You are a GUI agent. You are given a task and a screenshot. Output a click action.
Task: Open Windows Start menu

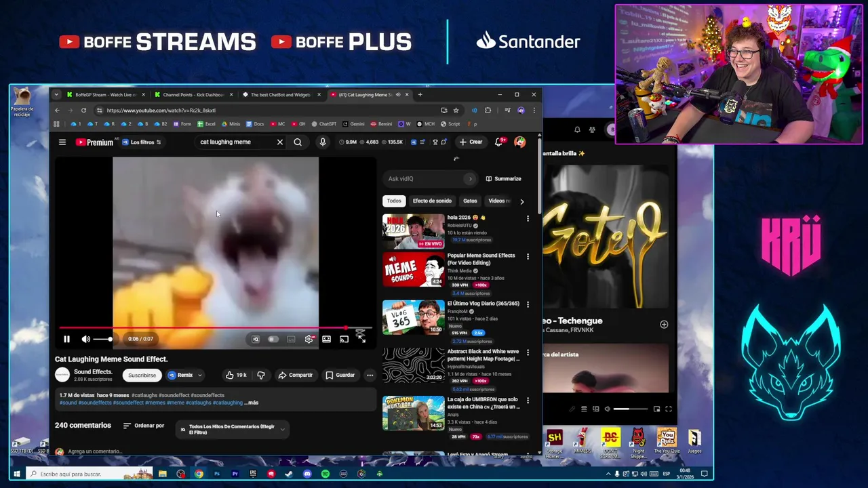click(x=18, y=474)
